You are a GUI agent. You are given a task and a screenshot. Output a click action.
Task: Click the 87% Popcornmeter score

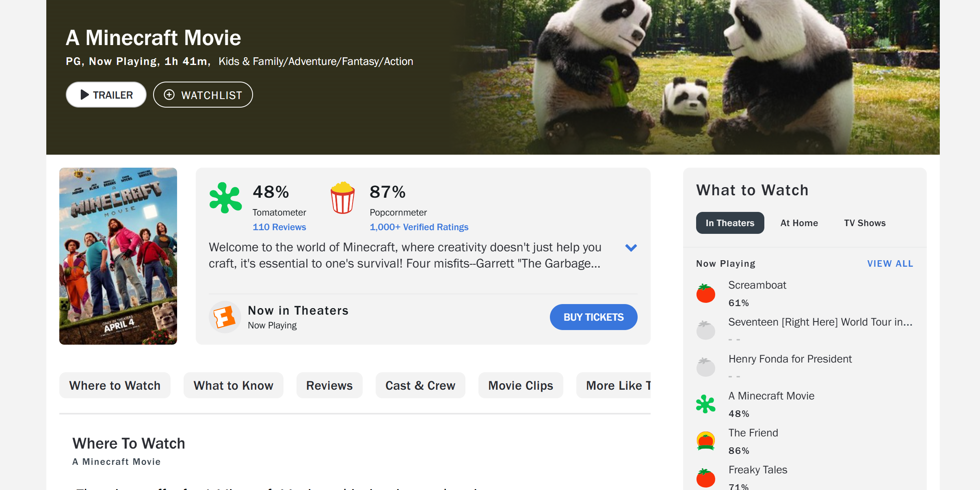(x=387, y=192)
